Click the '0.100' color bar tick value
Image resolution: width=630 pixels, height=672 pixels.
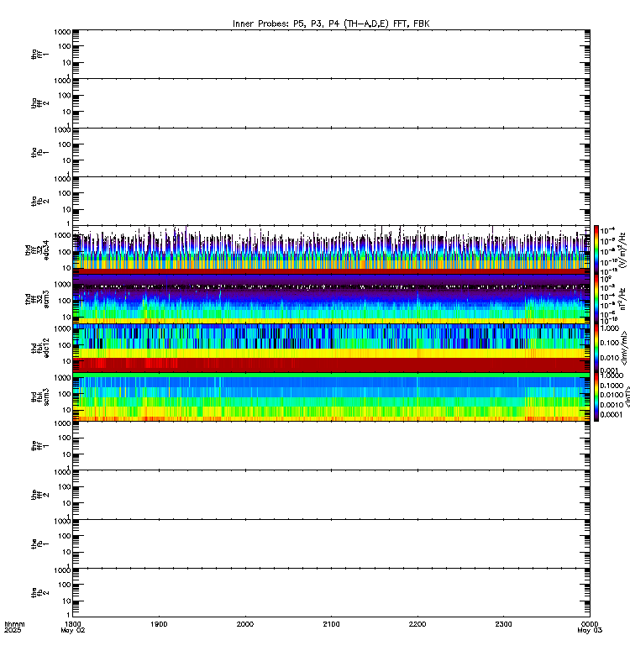click(610, 343)
